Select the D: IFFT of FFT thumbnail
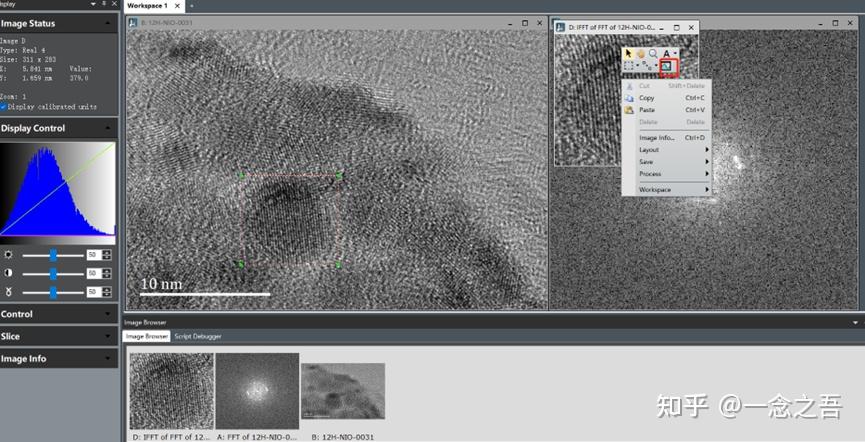The image size is (865, 442). point(172,391)
